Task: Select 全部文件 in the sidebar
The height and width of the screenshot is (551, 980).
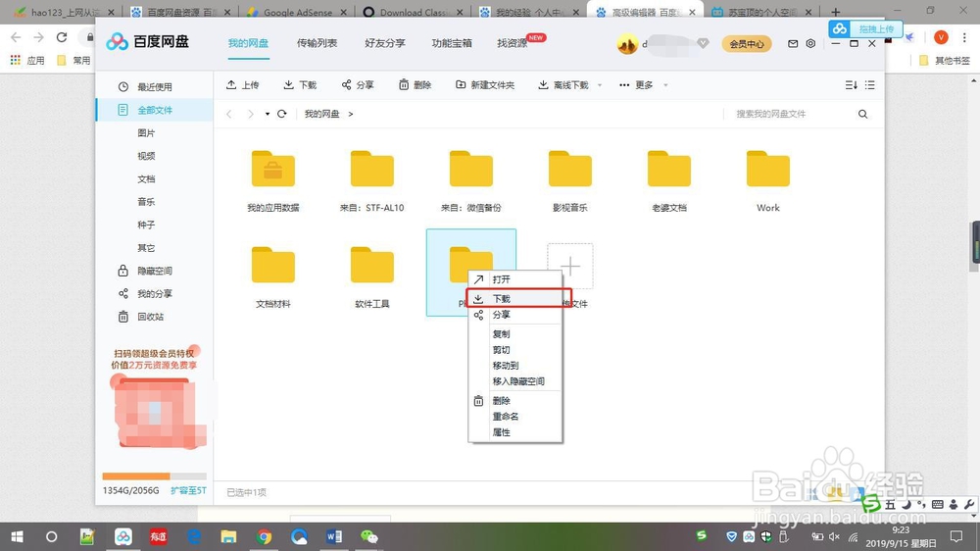Action: [155, 110]
